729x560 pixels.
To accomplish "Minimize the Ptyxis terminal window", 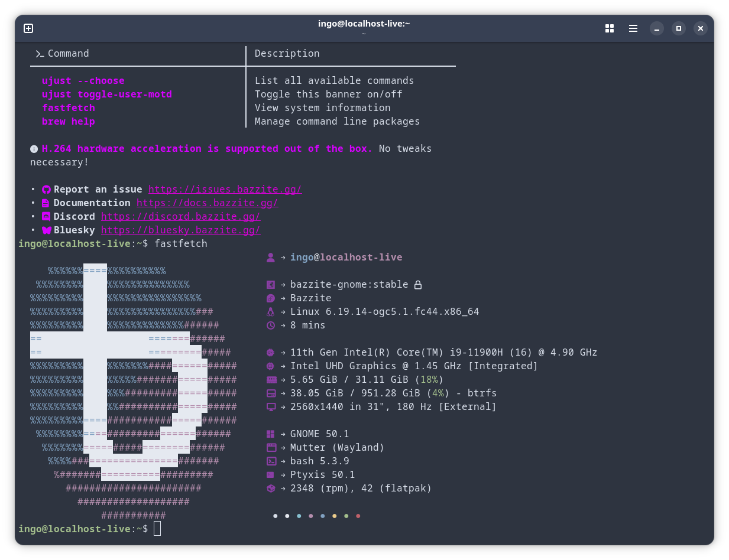I will point(657,28).
